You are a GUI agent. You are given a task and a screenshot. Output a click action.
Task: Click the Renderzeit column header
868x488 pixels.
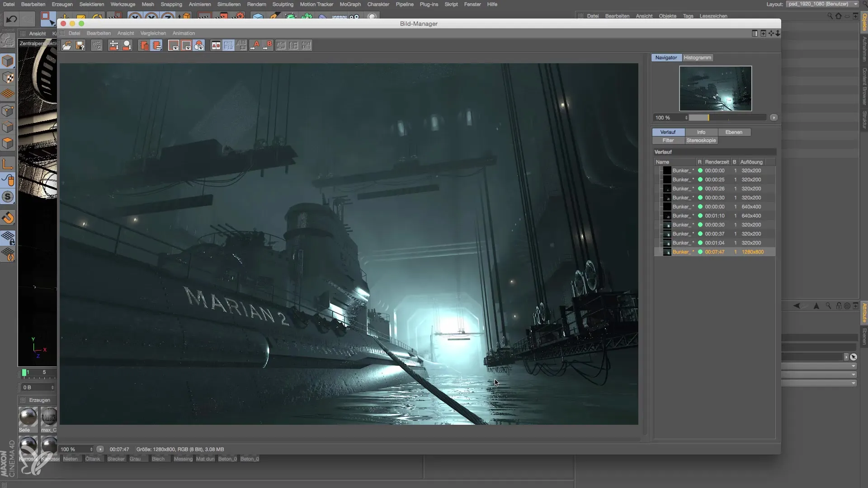[717, 162]
